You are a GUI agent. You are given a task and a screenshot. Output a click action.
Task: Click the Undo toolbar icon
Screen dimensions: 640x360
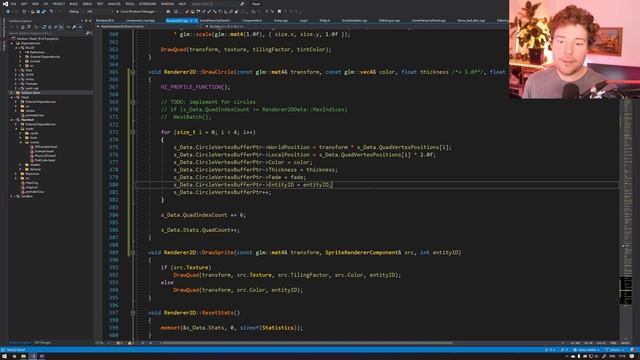51,11
